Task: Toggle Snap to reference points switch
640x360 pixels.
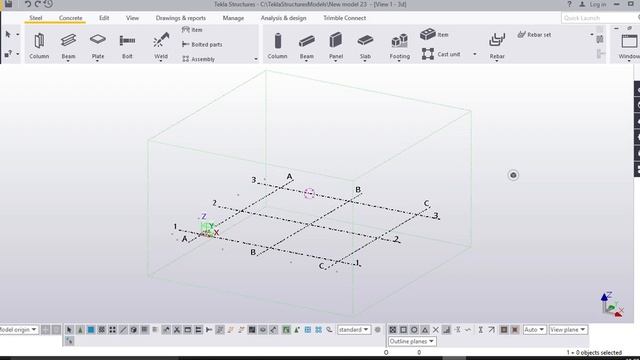Action: tap(393, 329)
